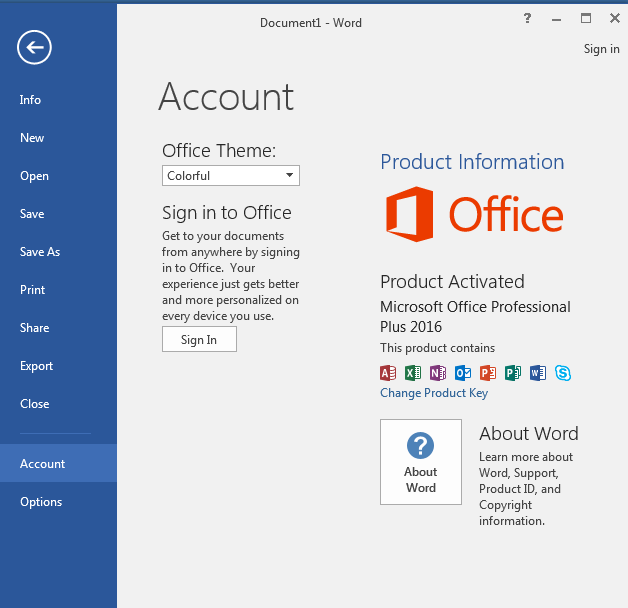Choose Save in the sidebar
The image size is (628, 608).
[32, 214]
